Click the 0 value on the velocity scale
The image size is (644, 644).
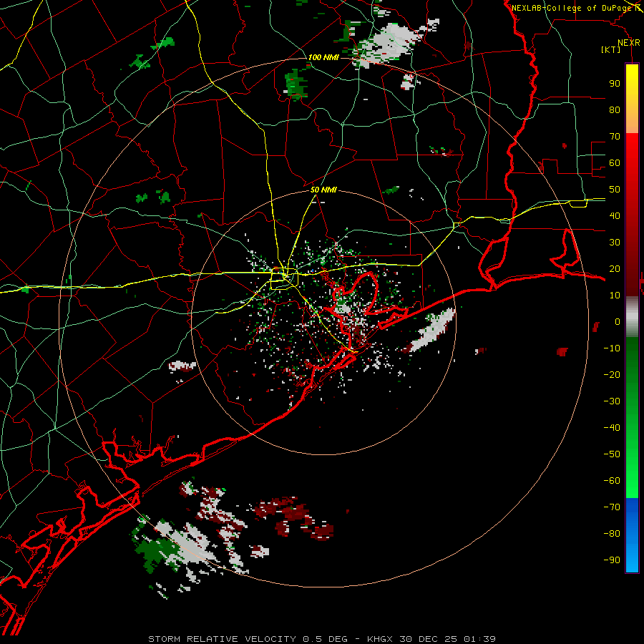pos(618,321)
